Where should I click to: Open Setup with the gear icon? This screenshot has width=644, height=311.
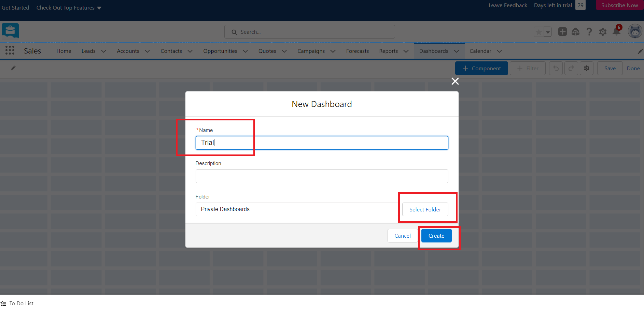click(603, 32)
